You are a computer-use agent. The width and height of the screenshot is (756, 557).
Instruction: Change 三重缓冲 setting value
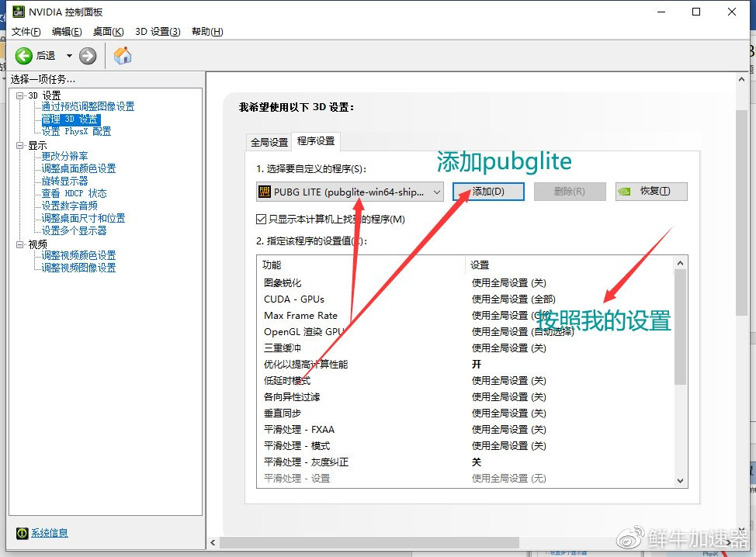click(x=508, y=348)
